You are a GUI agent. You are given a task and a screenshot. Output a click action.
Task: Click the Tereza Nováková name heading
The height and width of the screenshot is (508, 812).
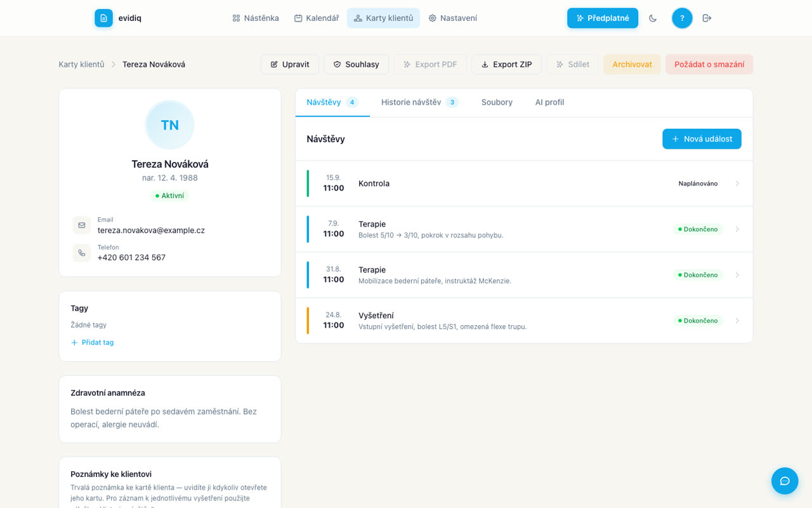click(x=170, y=164)
